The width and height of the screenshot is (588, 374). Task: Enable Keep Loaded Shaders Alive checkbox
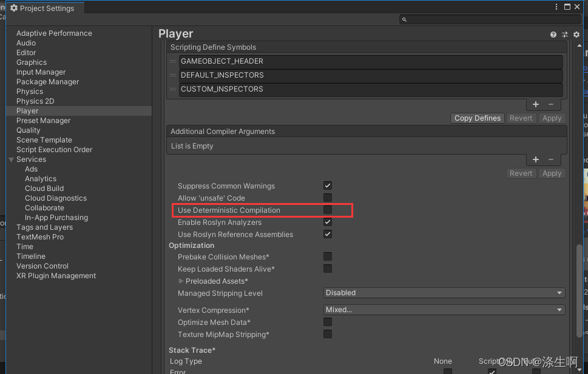pyautogui.click(x=328, y=269)
